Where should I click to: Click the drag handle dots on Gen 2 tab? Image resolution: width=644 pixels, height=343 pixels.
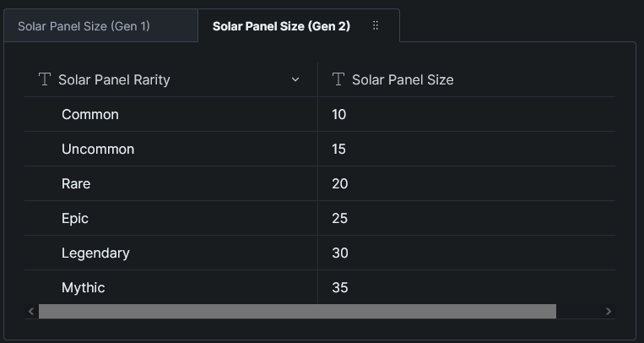click(x=376, y=26)
